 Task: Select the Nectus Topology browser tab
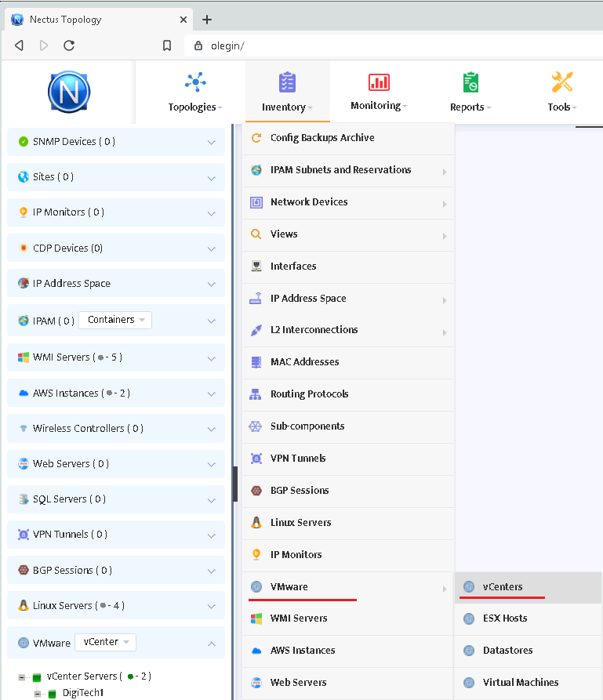99,20
